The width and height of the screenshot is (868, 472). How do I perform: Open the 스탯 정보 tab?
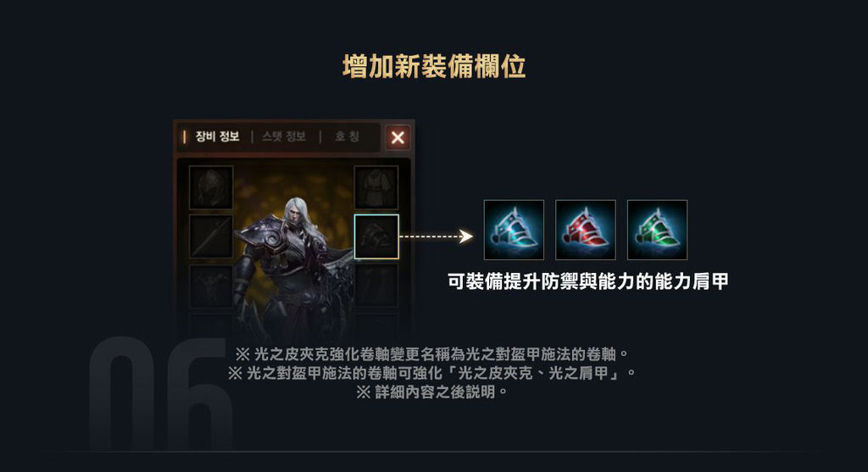(x=284, y=136)
